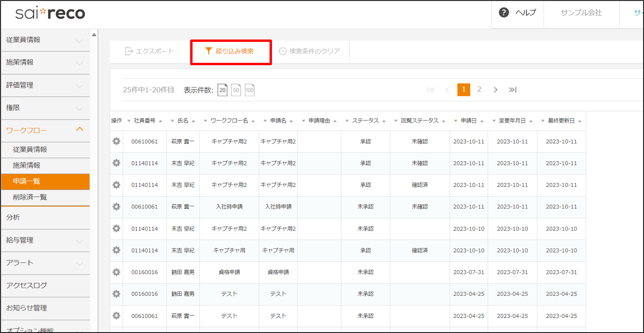This screenshot has height=333, width=644.
Task: Open the help question mark icon
Action: point(503,13)
